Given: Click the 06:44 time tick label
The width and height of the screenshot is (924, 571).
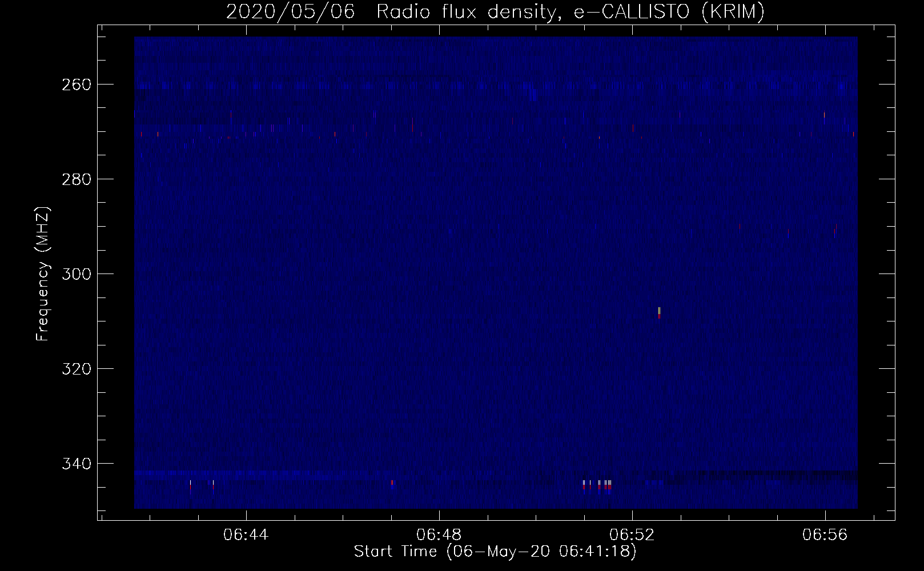Looking at the screenshot, I should (246, 535).
